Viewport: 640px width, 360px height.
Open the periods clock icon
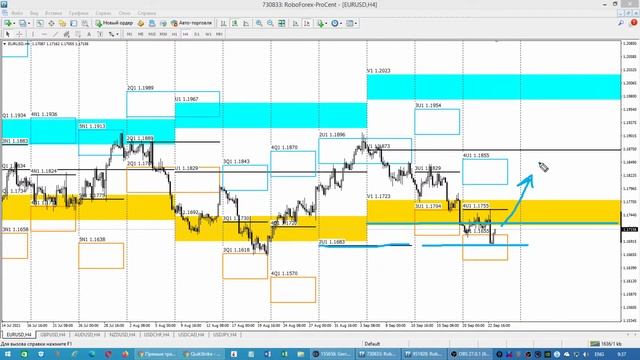click(335, 23)
